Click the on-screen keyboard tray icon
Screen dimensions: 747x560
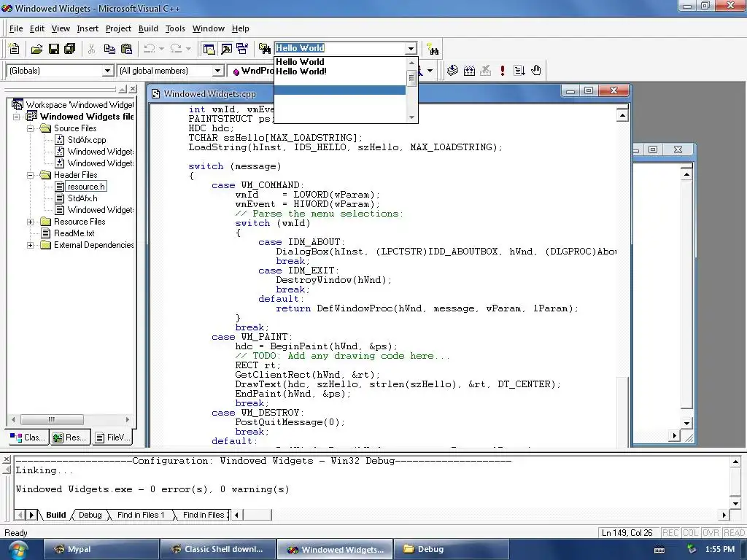pos(659,550)
